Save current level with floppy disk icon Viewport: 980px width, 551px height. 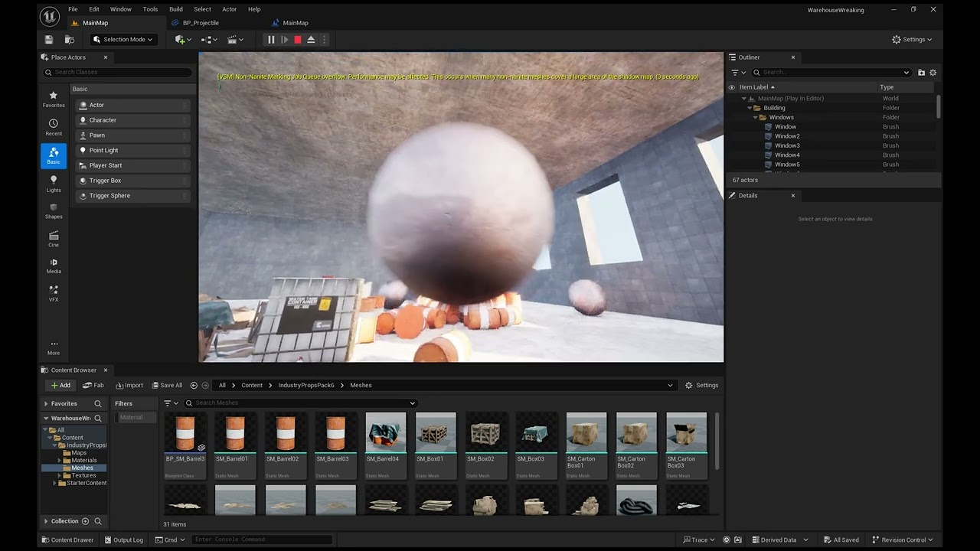[49, 40]
